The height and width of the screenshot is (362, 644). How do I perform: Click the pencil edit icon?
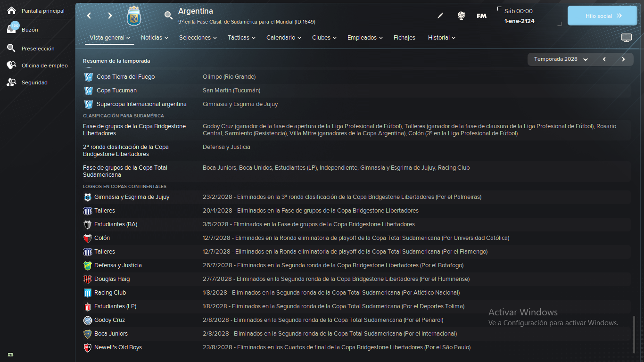440,16
